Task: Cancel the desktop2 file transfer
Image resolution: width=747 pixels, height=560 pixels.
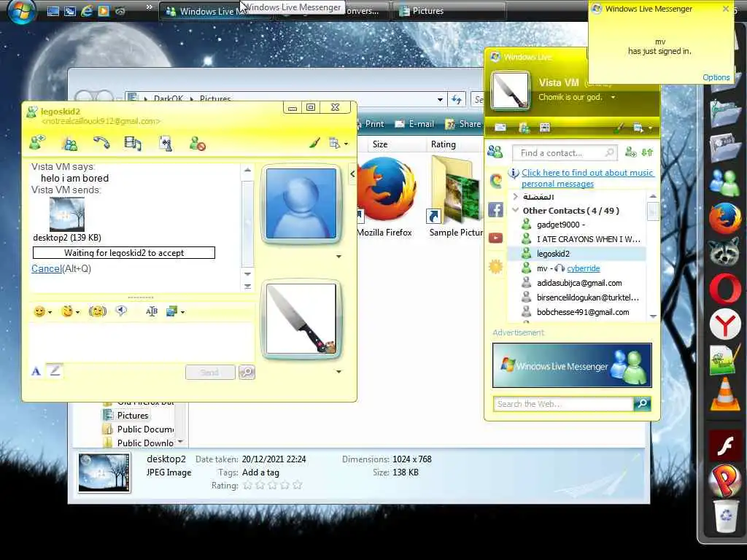Action: (x=46, y=268)
